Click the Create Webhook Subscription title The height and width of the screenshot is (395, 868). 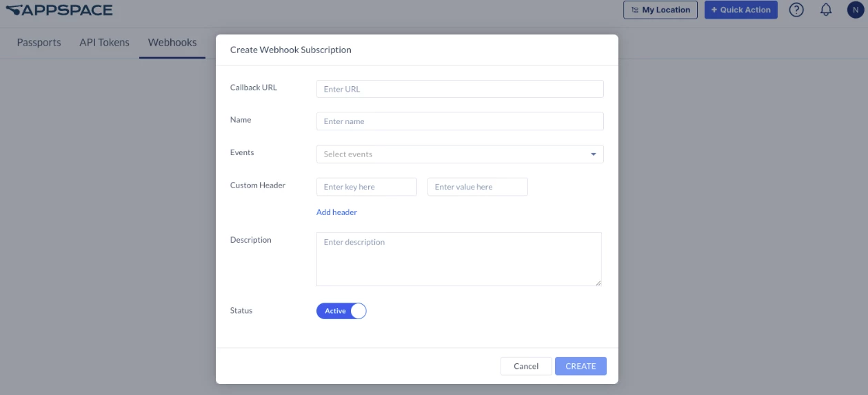click(x=291, y=50)
